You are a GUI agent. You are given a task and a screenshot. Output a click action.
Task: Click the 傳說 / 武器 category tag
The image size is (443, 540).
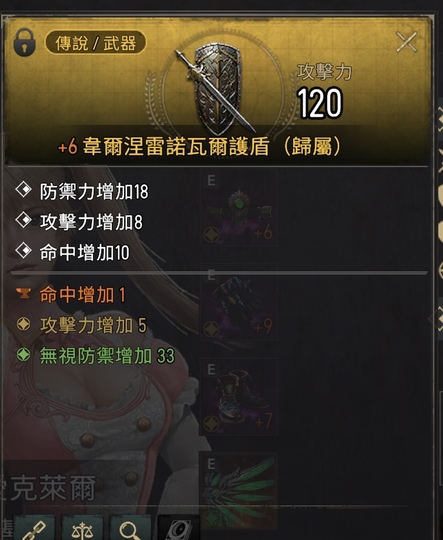point(95,43)
